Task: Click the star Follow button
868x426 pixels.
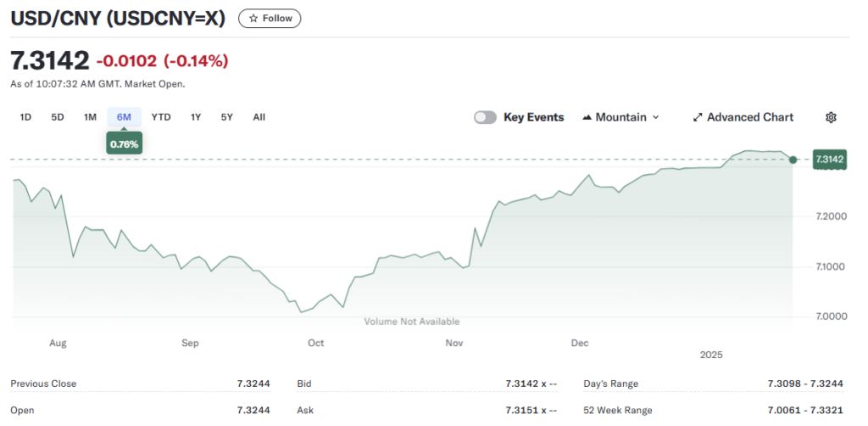Action: [x=270, y=19]
